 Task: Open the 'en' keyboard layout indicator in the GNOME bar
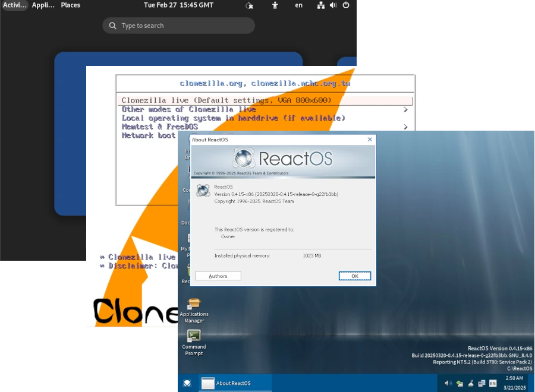click(298, 5)
